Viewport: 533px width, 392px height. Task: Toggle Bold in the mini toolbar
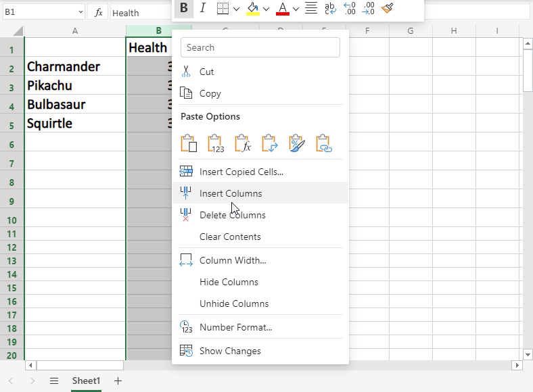pos(183,8)
